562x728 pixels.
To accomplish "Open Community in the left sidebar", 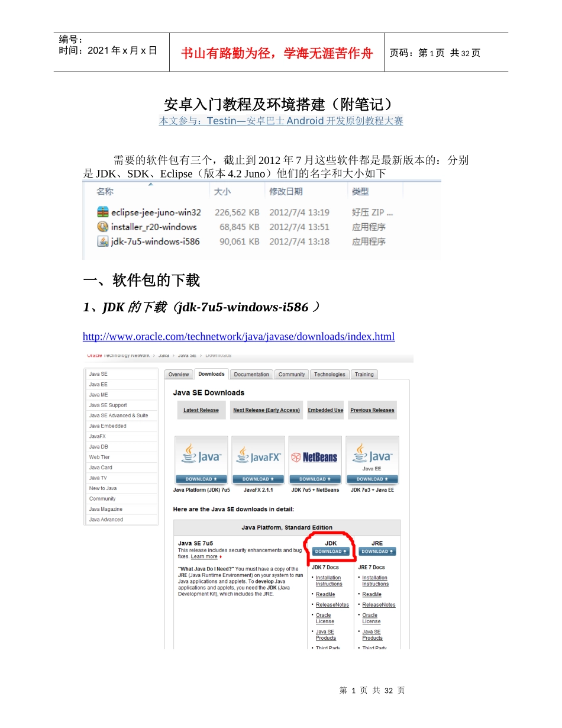I will click(x=121, y=499).
